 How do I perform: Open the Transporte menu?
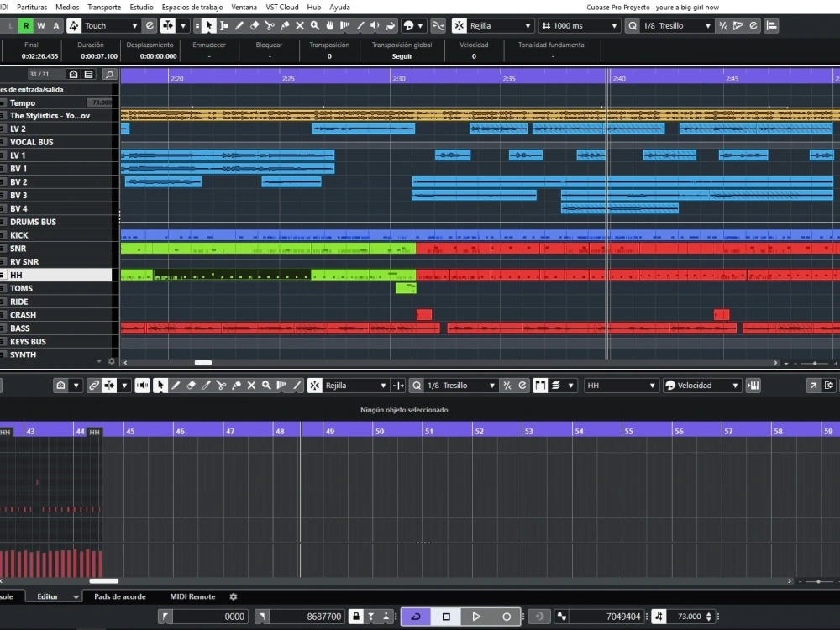click(104, 7)
